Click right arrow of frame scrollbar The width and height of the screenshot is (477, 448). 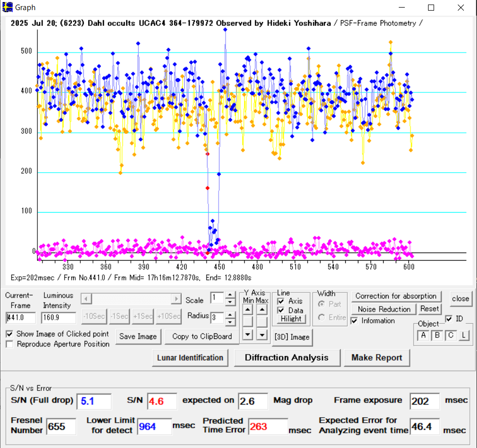[176, 298]
